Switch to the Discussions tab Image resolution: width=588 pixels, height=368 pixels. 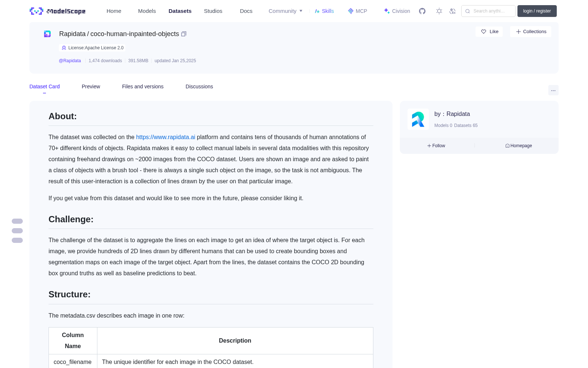[199, 86]
